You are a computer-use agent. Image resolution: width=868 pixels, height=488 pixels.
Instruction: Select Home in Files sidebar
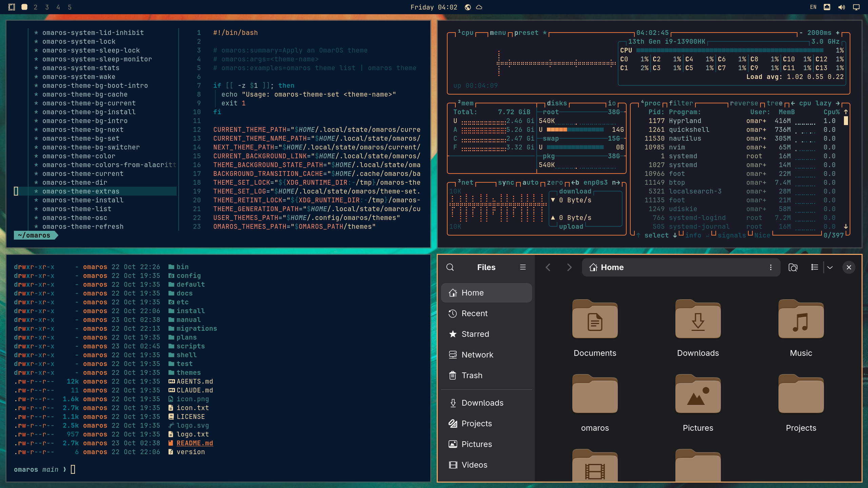pos(486,293)
